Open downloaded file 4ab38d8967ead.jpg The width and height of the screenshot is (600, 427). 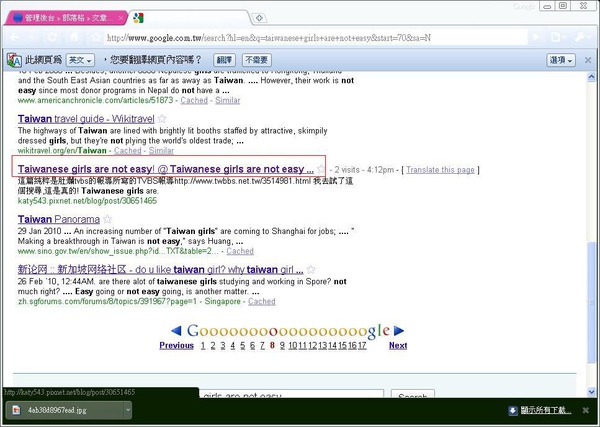click(65, 410)
